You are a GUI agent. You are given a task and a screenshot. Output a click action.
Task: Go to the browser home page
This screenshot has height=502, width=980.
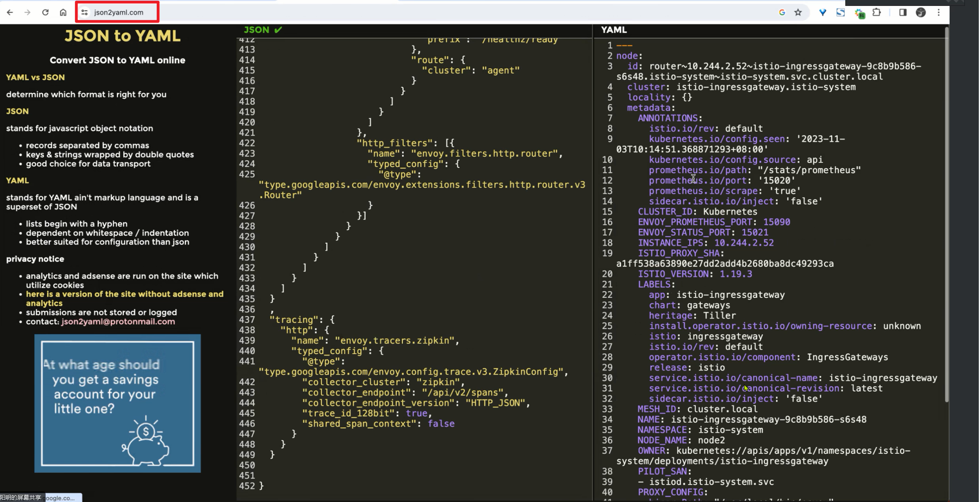point(63,12)
